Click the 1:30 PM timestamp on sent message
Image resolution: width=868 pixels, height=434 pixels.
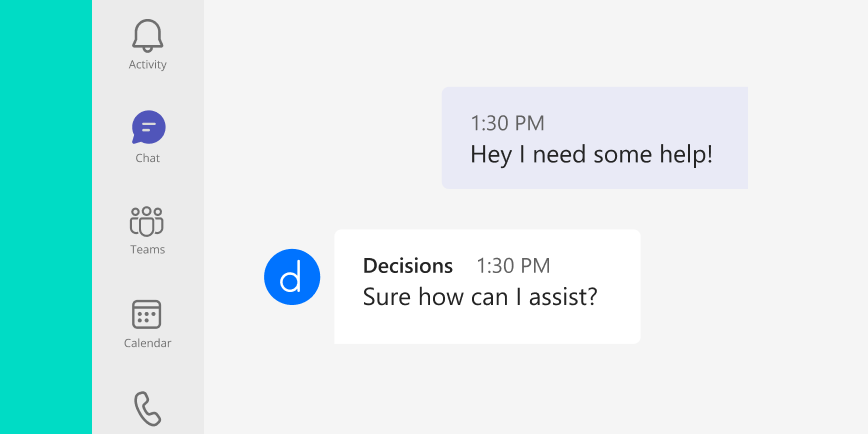(x=507, y=123)
